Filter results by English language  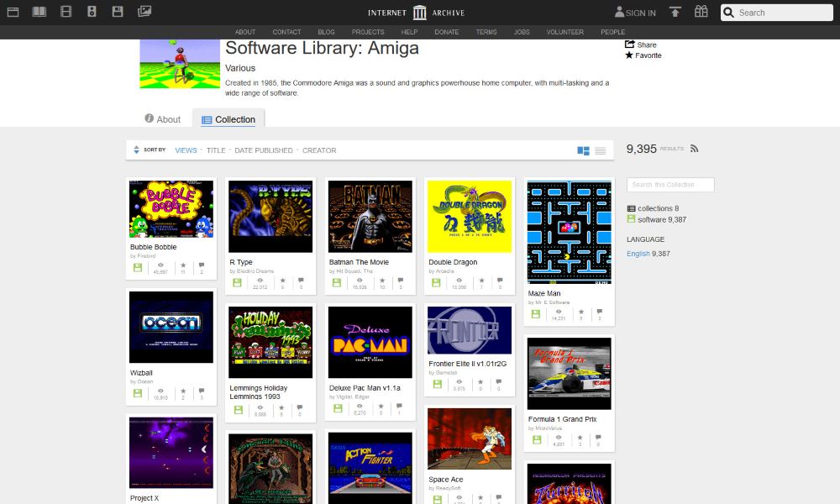tap(638, 254)
